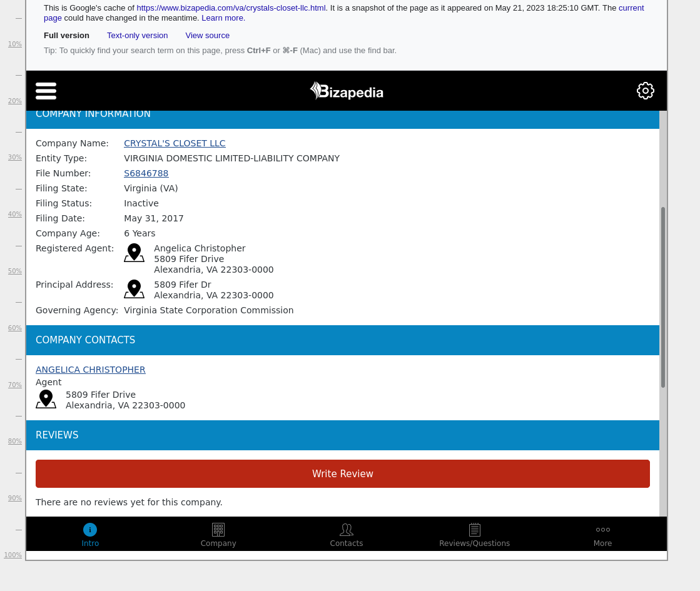Open file number S6846788 link
Image resolution: width=700 pixels, height=591 pixels.
tap(146, 173)
